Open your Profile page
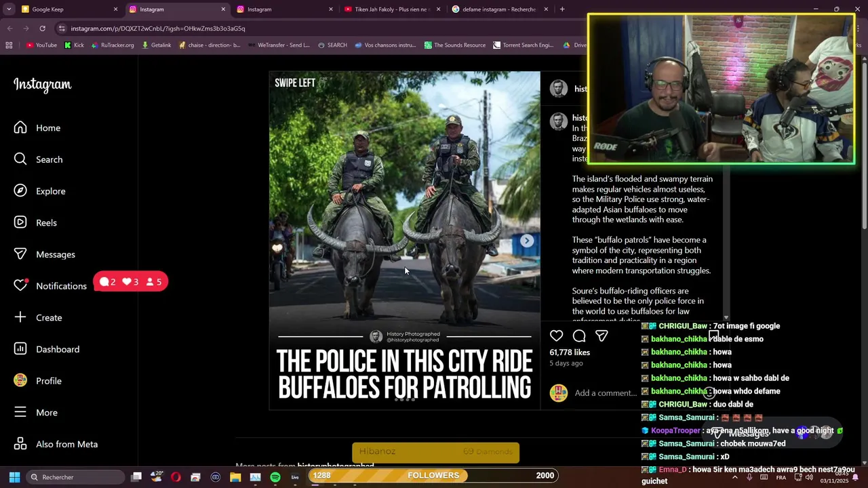The image size is (868, 488). tap(37, 381)
